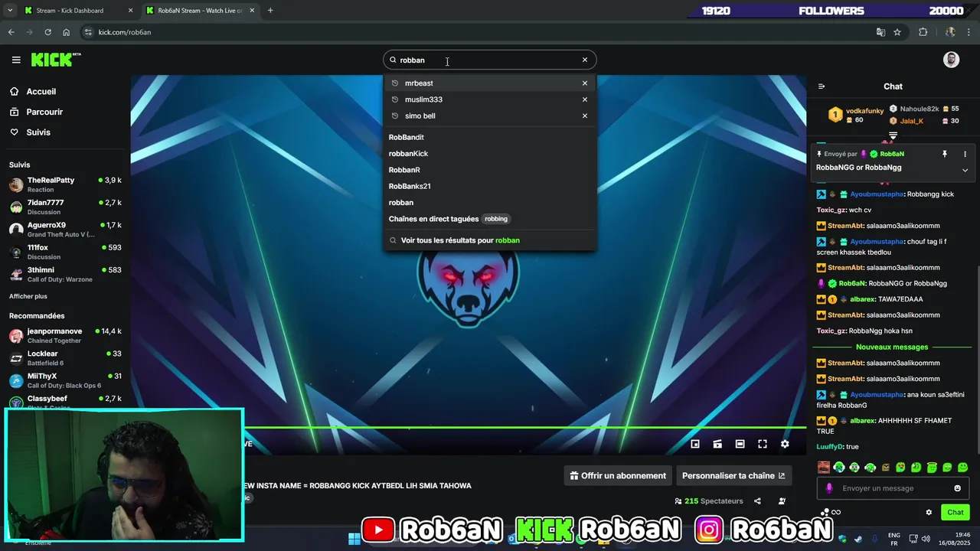The image size is (980, 551).
Task: Open new browser tab
Action: [x=270, y=11]
